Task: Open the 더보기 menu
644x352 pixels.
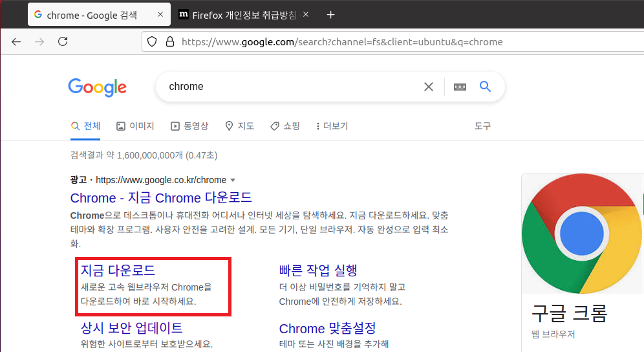Action: 332,126
